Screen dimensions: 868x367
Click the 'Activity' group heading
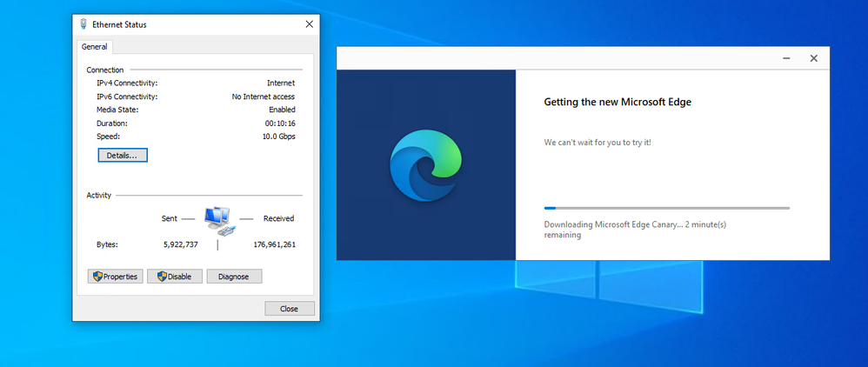coord(99,195)
